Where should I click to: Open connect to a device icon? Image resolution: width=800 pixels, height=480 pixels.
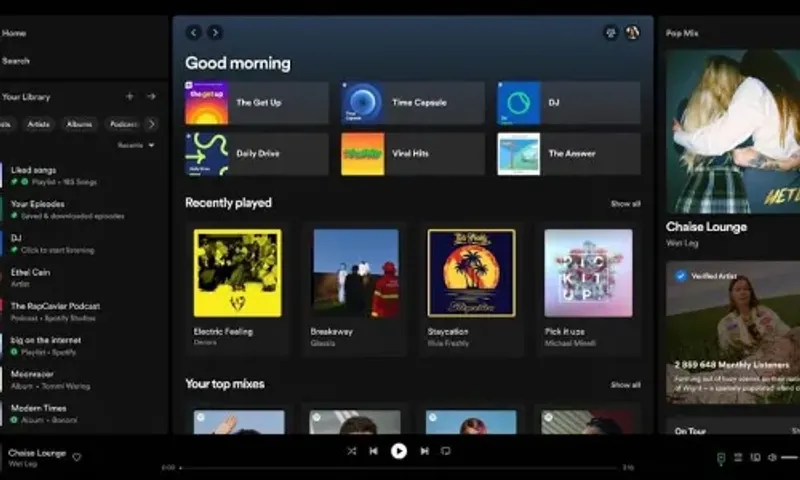click(x=755, y=457)
